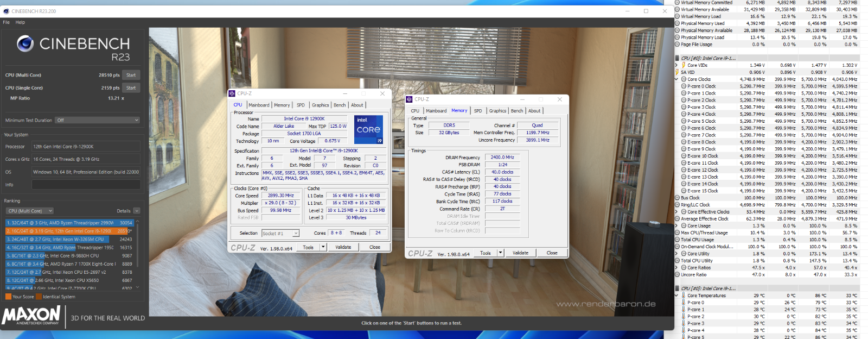Screen dimensions: 868x339
Task: Click the Uncore Ratio sensor icon
Action: pyautogui.click(x=677, y=274)
